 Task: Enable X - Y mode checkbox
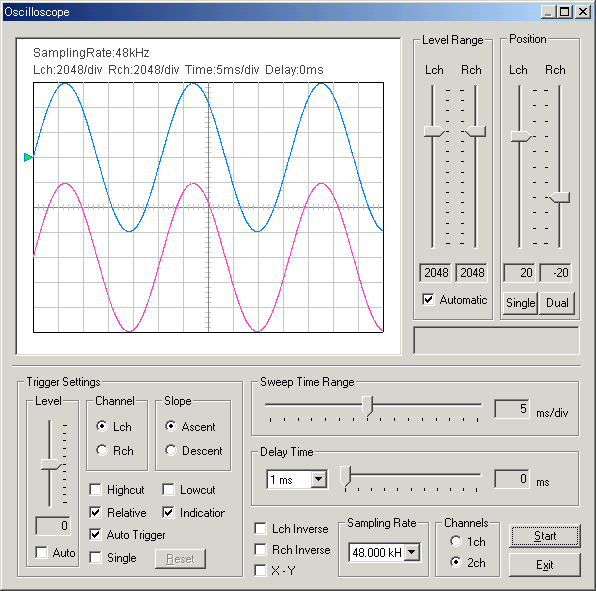coord(260,570)
